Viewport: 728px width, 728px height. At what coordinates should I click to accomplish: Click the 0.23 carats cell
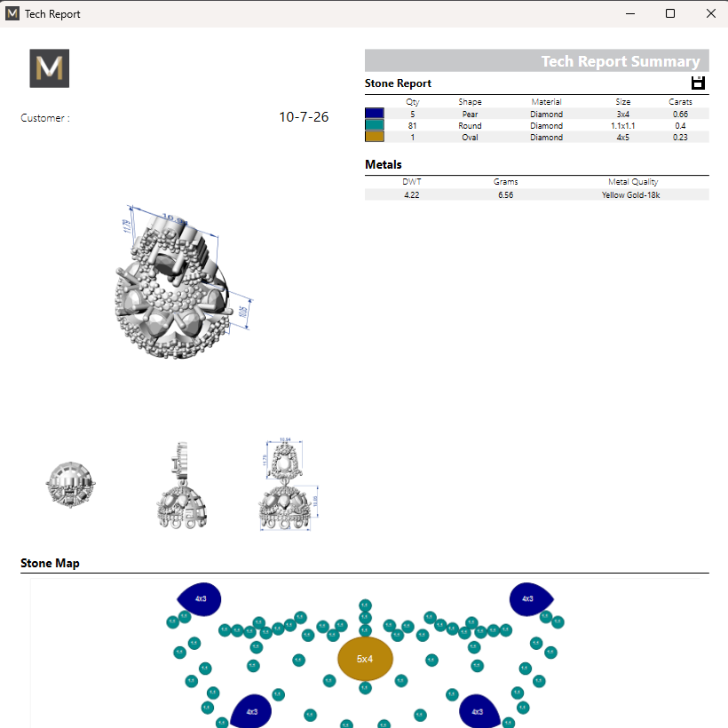tap(680, 138)
